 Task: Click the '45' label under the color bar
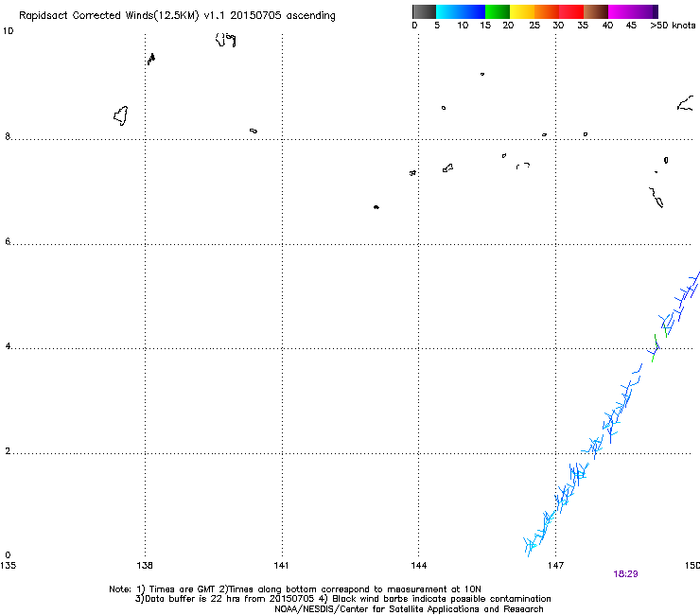631,26
